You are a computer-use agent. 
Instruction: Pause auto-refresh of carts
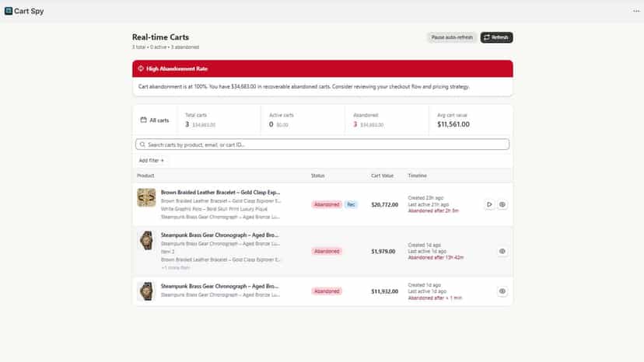pyautogui.click(x=452, y=37)
